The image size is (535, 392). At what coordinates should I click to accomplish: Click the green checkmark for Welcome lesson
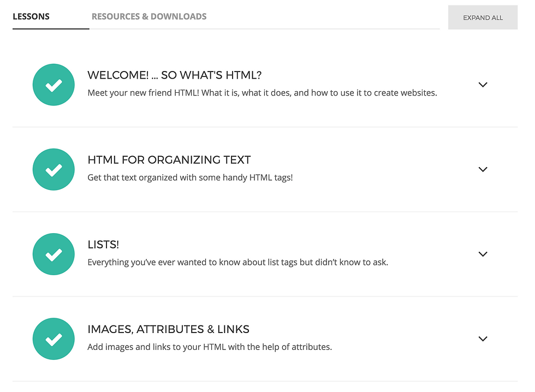point(53,85)
